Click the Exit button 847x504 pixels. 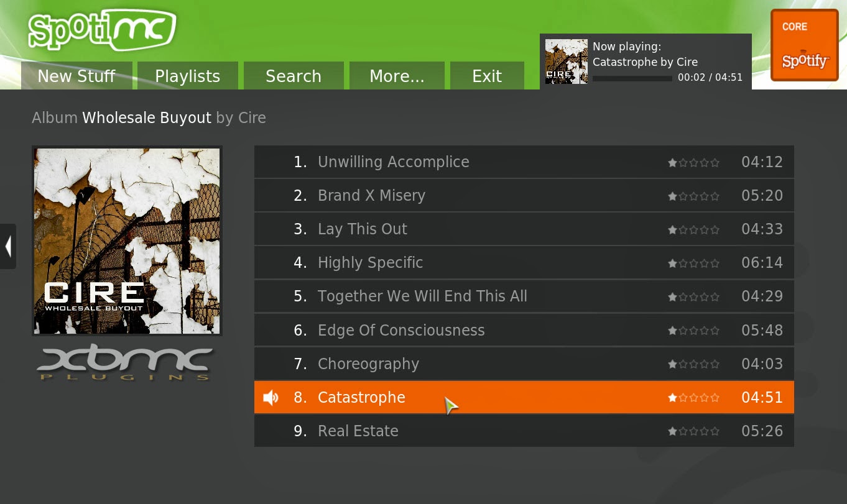[x=487, y=75]
